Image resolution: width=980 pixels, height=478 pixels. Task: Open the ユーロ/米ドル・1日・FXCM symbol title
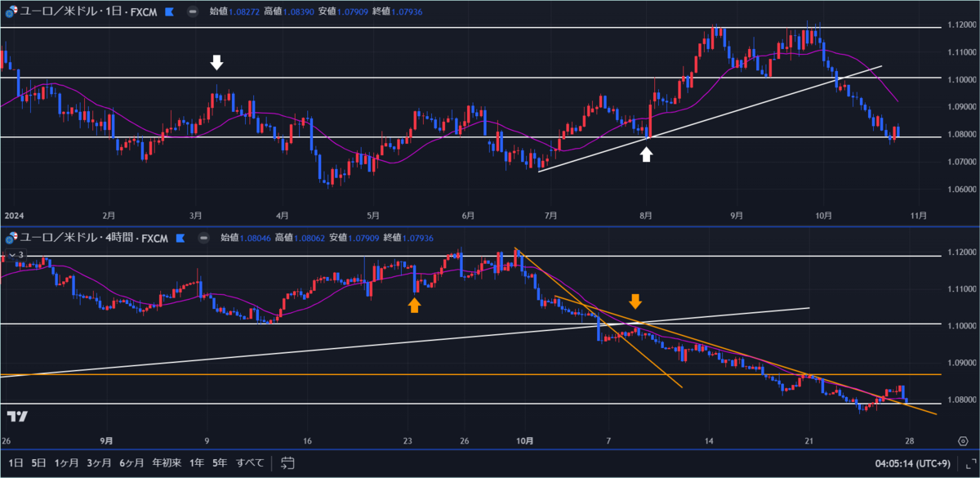(x=88, y=11)
